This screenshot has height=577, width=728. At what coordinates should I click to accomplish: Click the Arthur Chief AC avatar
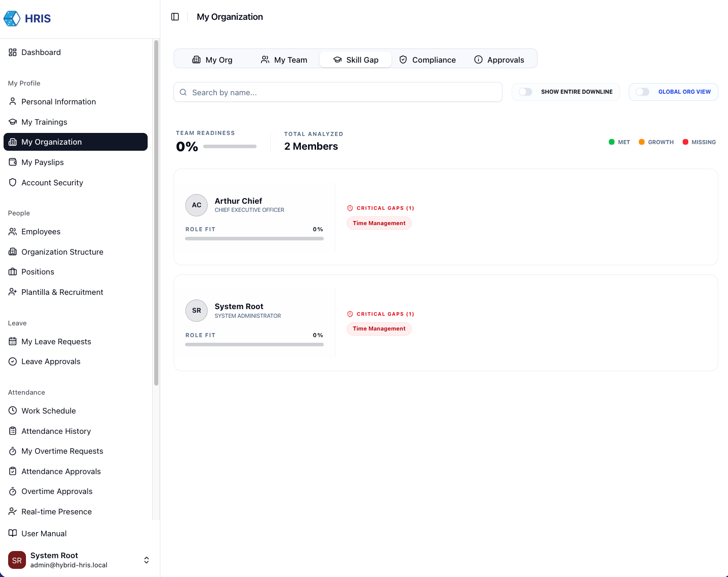click(197, 205)
